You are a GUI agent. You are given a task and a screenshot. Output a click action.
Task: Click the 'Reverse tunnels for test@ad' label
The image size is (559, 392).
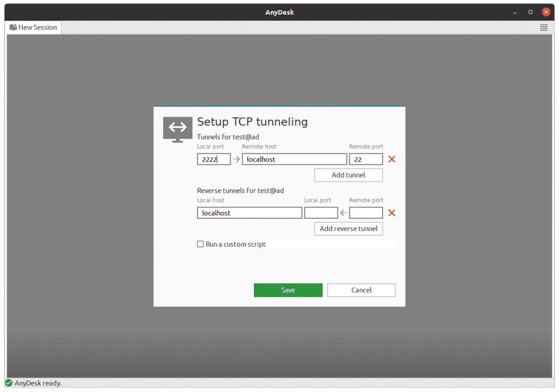(240, 191)
